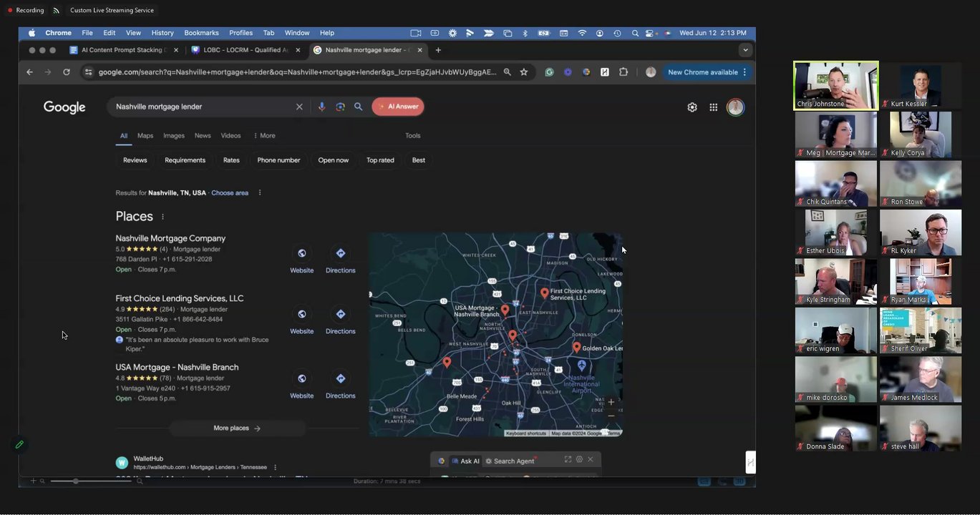Image resolution: width=980 pixels, height=515 pixels.
Task: Open the Bookmarks menu in the menu bar
Action: pyautogui.click(x=201, y=33)
